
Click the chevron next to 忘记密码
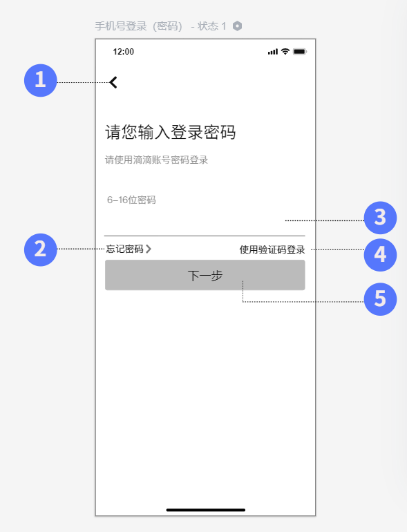[x=149, y=249]
